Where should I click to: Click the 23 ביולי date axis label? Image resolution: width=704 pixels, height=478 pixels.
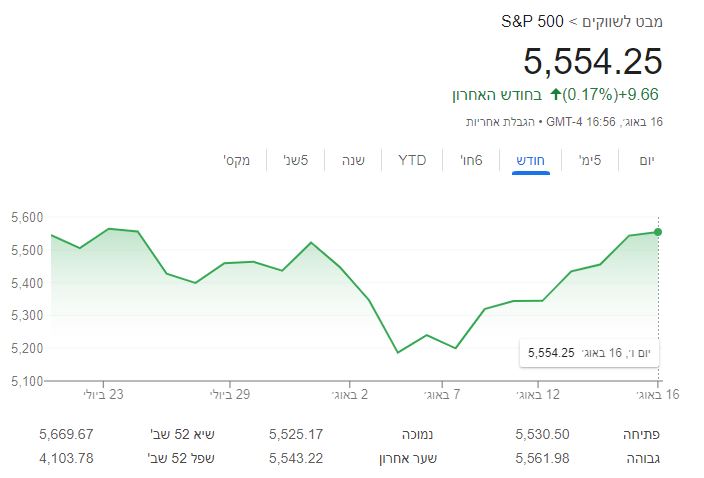[103, 394]
